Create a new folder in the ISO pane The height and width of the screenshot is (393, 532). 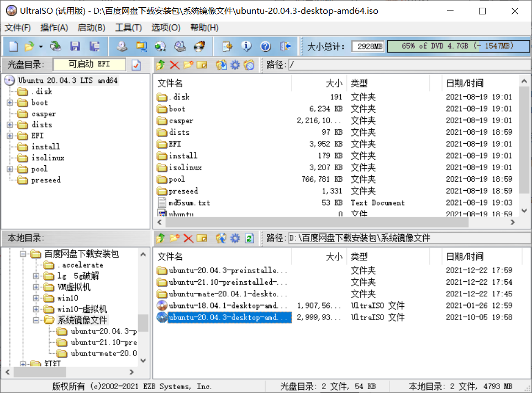click(x=188, y=65)
